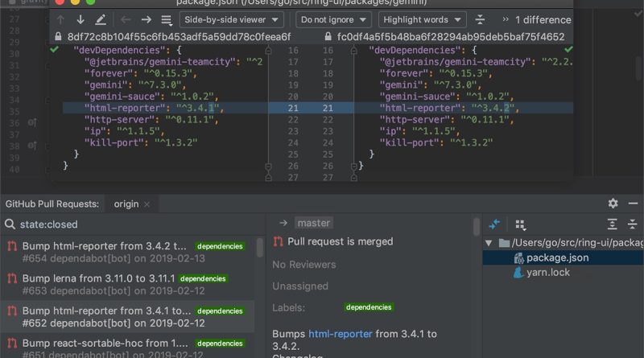The image size is (644, 358).
Task: Click dependencies label on PR #652
Action: [220, 311]
